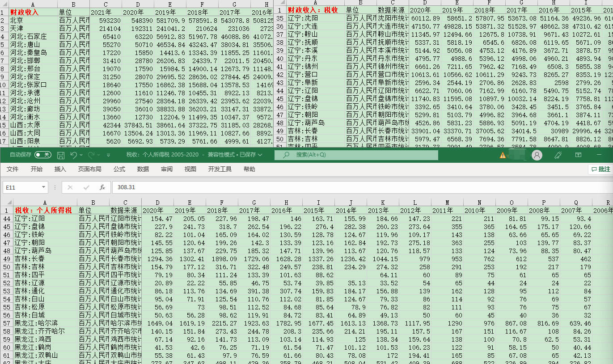Select row 35 header in the 税收 window

tap(280, 18)
